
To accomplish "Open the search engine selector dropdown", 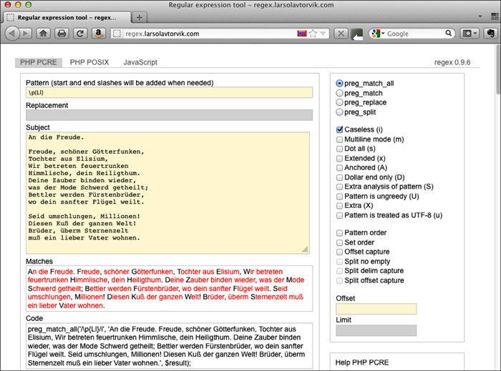I will click(378, 34).
